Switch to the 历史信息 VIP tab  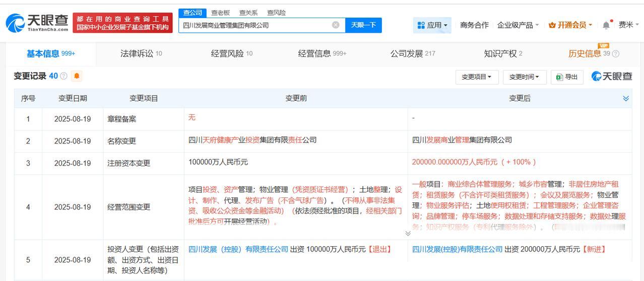[589, 54]
